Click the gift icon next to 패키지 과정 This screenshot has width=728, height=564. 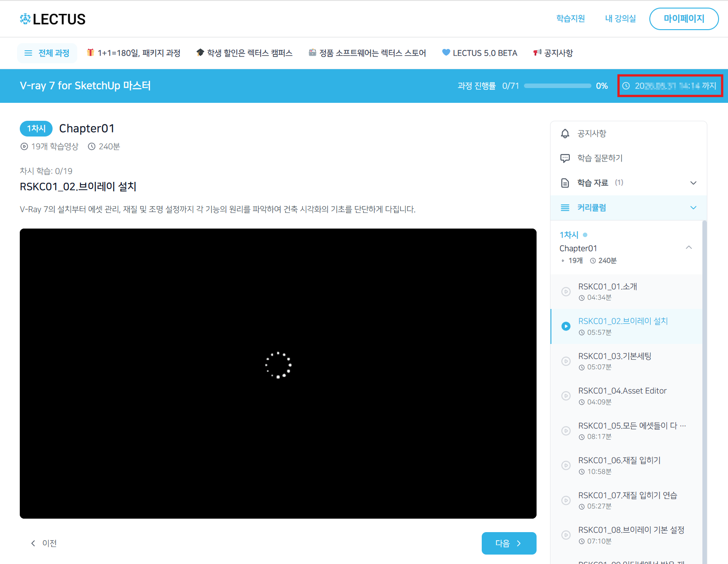(90, 53)
